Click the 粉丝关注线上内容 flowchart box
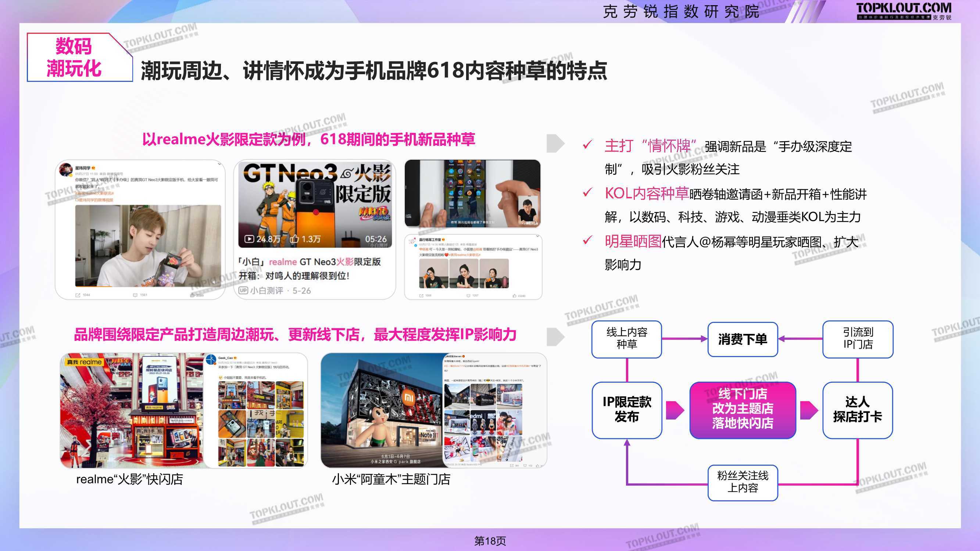Image resolution: width=980 pixels, height=551 pixels. (x=742, y=483)
